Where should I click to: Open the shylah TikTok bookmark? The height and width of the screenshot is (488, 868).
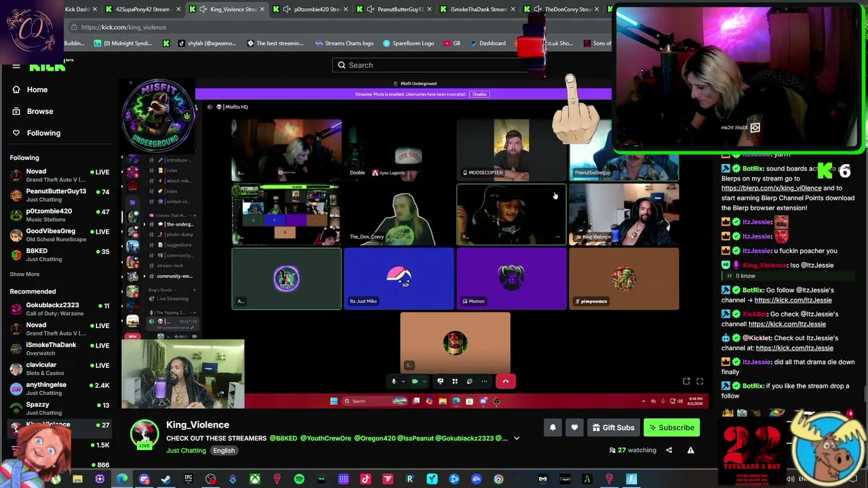coord(207,43)
